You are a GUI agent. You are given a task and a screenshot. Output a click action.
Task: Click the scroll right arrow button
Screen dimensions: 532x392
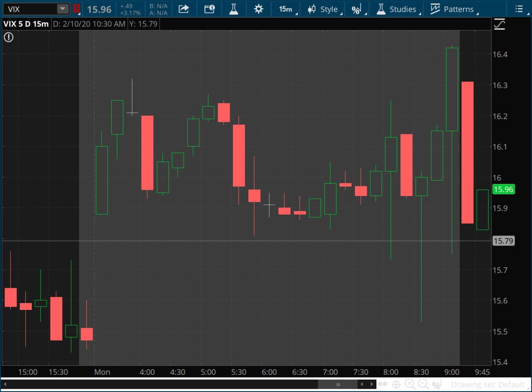click(x=372, y=384)
